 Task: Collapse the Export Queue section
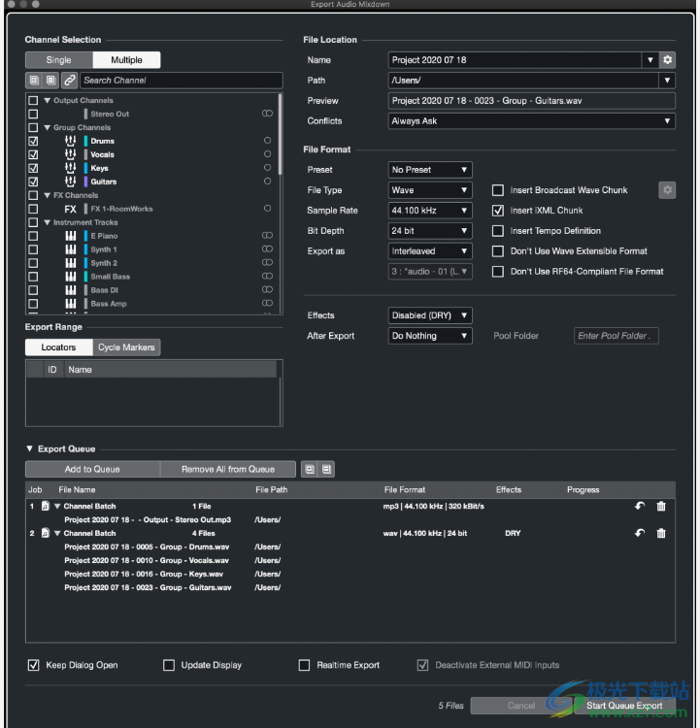[30, 448]
